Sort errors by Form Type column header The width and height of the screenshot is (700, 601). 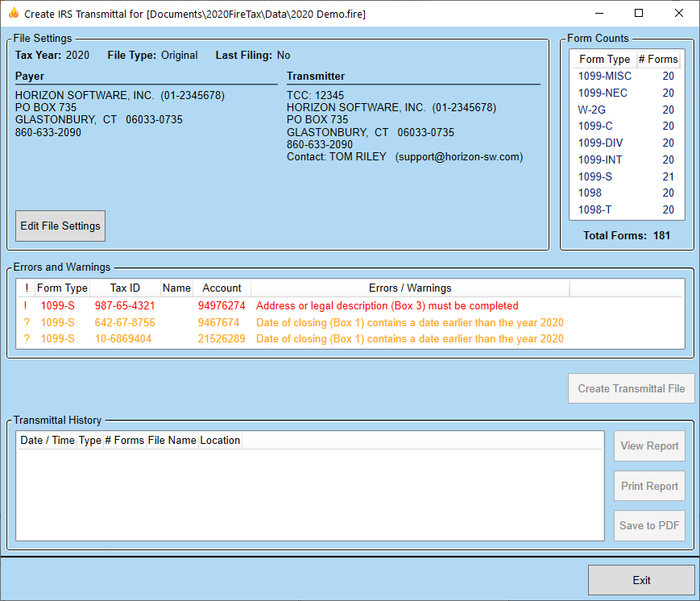pos(62,288)
